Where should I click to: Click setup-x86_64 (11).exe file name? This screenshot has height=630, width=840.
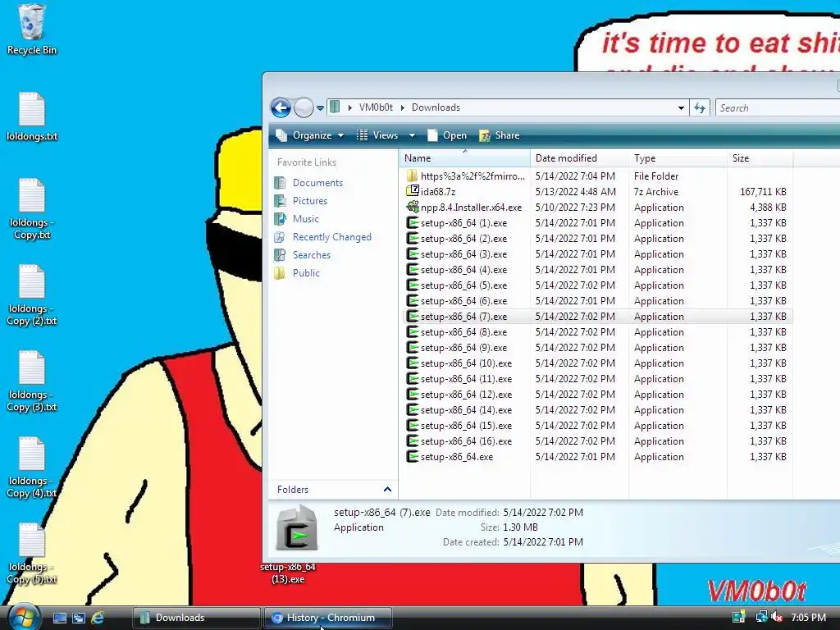coord(466,379)
